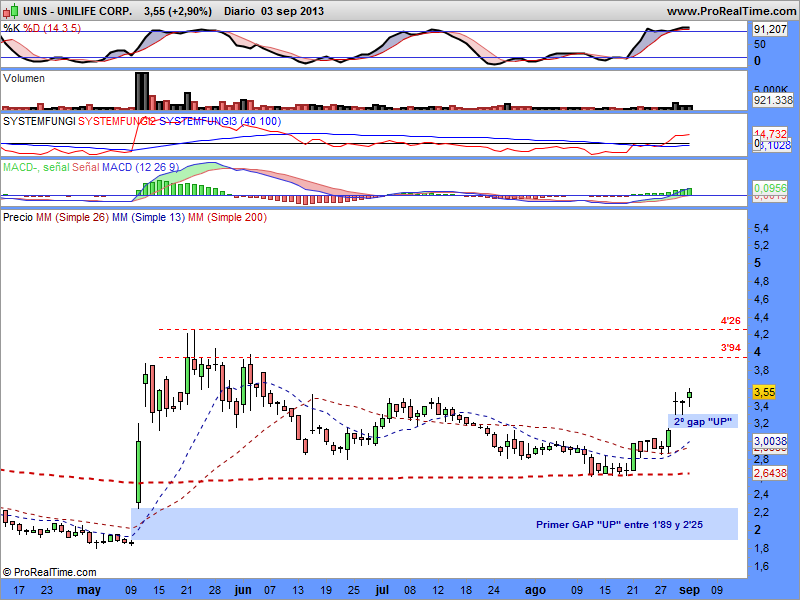Click the yellow '3,55' current price tag
Viewport: 800px width, 600px height.
[x=764, y=392]
